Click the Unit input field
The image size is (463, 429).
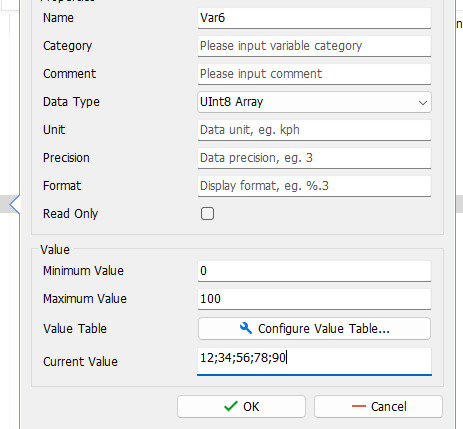[314, 130]
